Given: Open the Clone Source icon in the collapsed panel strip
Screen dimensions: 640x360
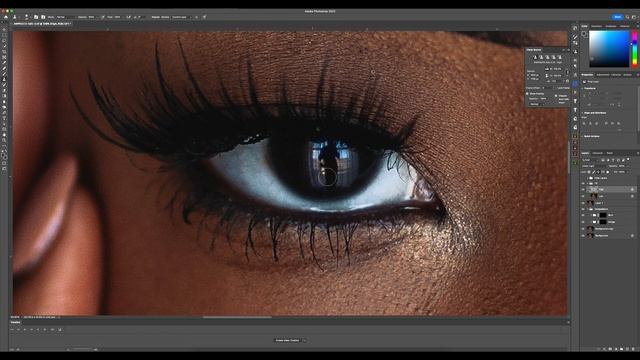Looking at the screenshot, I should pyautogui.click(x=575, y=52).
